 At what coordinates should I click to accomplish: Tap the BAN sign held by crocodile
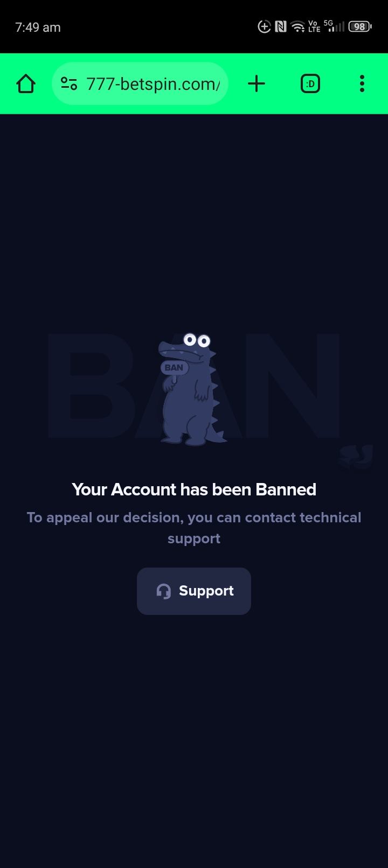click(174, 368)
